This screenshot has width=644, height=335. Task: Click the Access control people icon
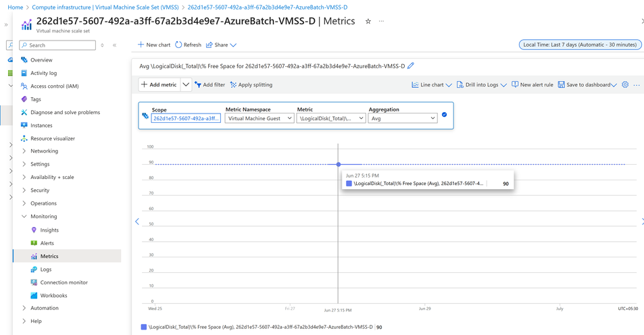point(24,86)
